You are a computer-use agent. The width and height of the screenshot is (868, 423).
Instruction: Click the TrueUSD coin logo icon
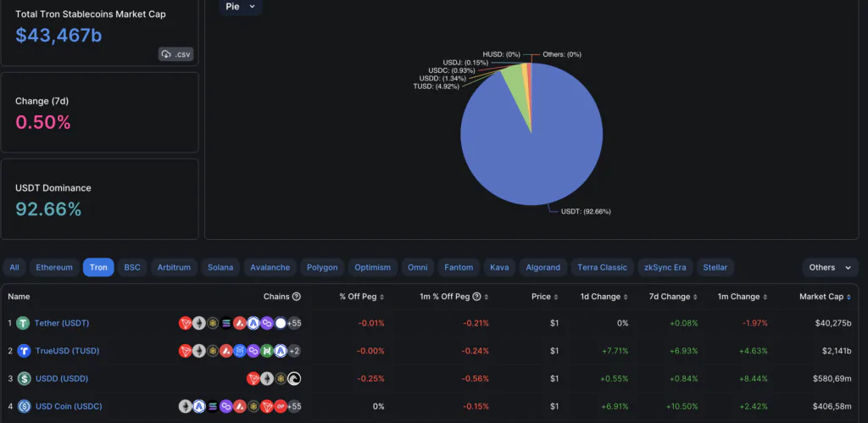[x=24, y=350]
